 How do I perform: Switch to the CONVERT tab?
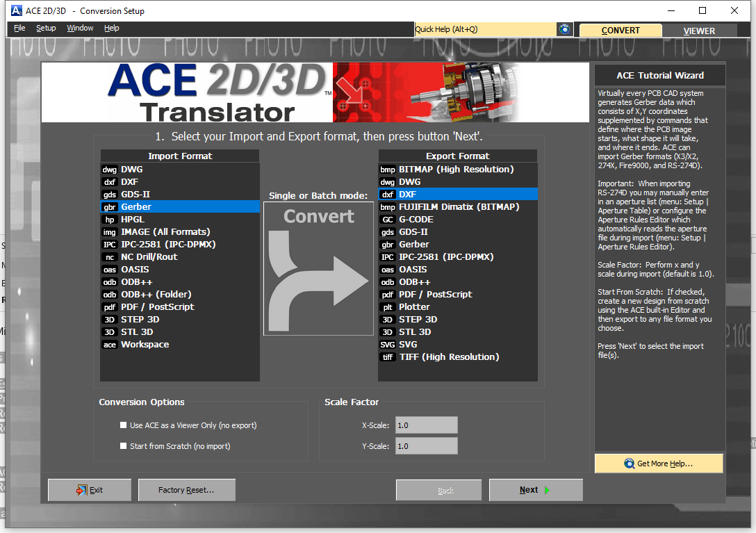click(621, 31)
